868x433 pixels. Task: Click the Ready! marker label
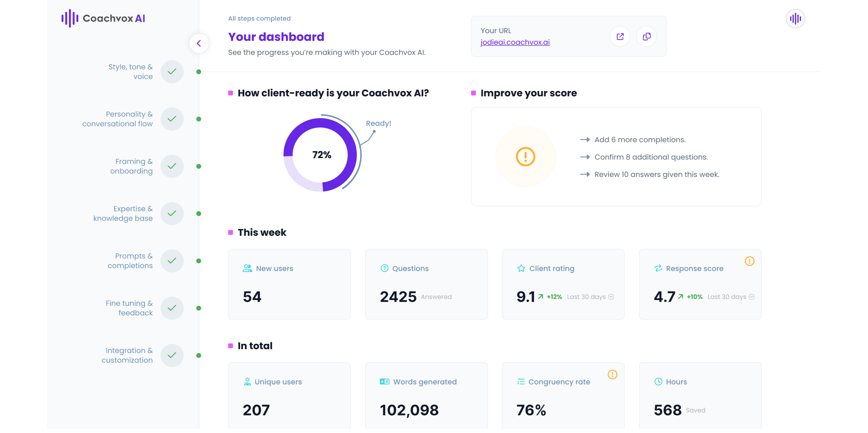coord(378,123)
